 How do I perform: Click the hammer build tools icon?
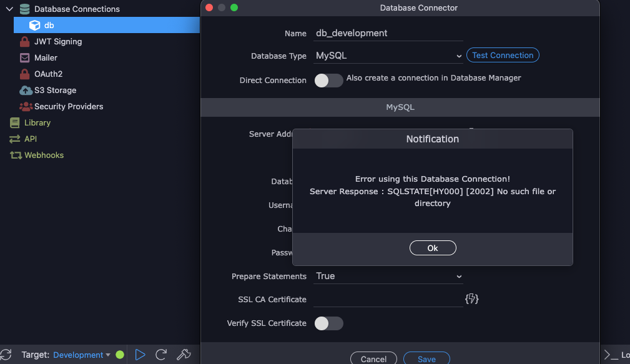[184, 355]
